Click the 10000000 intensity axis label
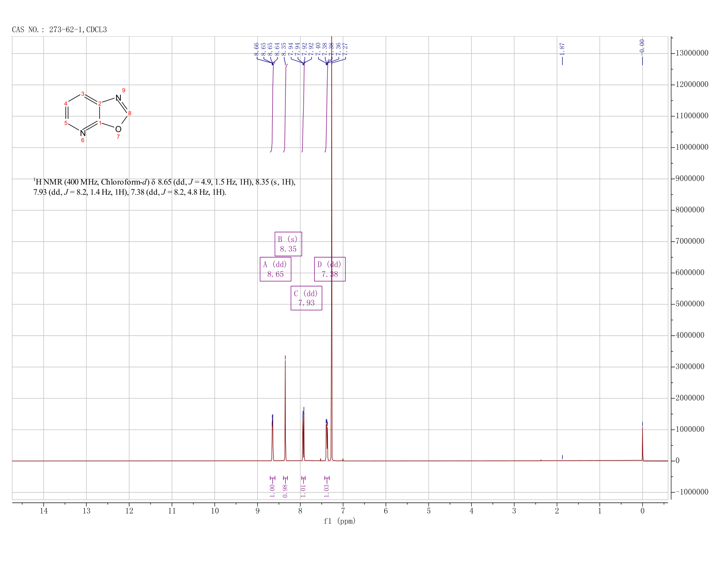This screenshot has height=563, width=728. 692,147
